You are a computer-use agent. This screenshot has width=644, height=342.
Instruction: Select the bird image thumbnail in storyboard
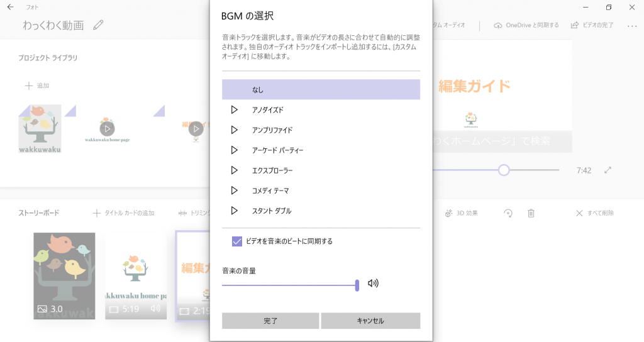click(64, 275)
